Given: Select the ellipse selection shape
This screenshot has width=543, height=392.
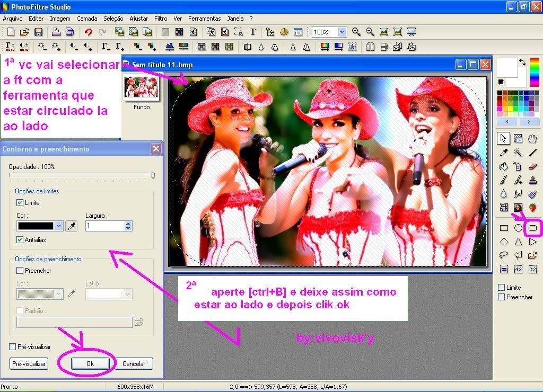Looking at the screenshot, I should click(518, 228).
